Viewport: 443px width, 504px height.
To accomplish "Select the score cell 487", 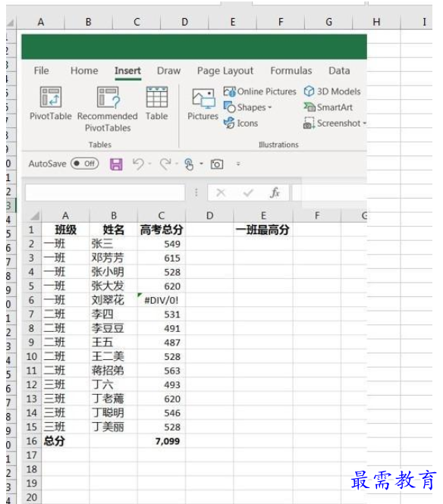I will tap(162, 343).
